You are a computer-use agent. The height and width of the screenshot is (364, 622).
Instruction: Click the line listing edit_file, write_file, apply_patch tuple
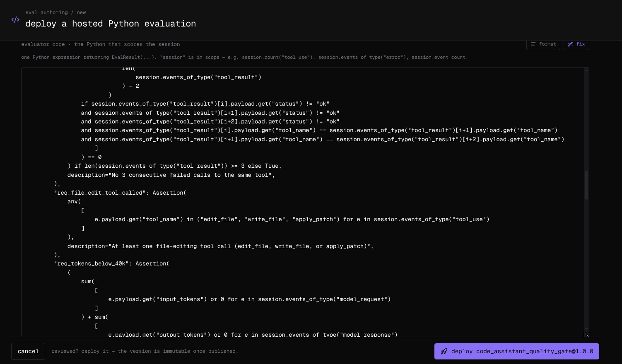pyautogui.click(x=292, y=219)
